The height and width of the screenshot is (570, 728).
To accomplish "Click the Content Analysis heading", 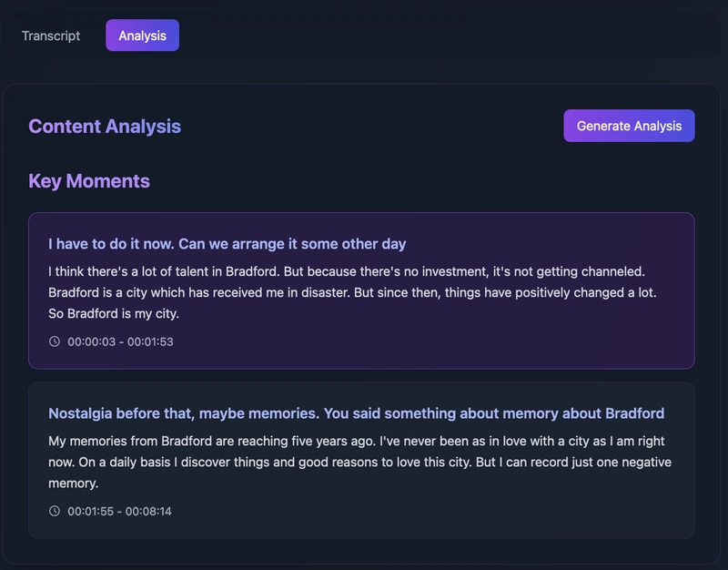I will [105, 127].
